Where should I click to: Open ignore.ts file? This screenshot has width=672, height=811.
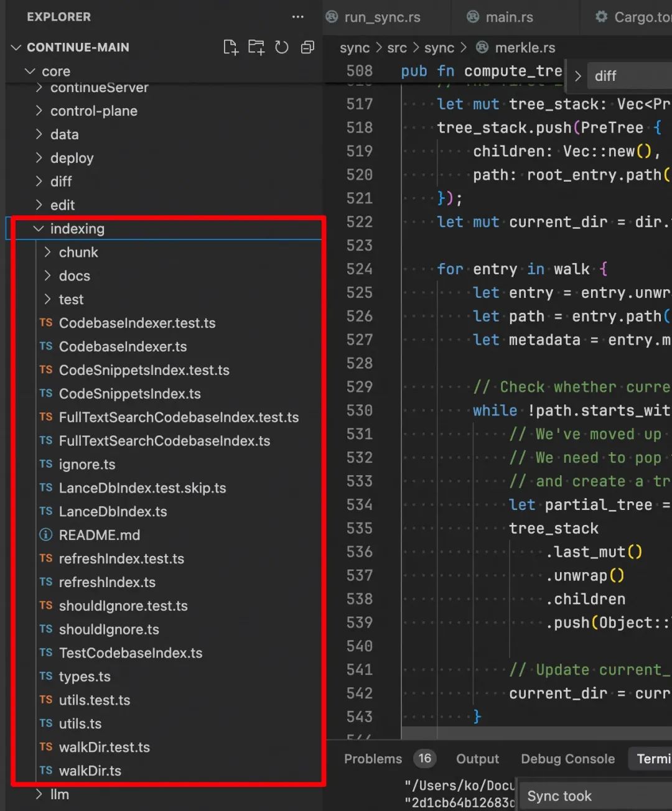point(87,465)
